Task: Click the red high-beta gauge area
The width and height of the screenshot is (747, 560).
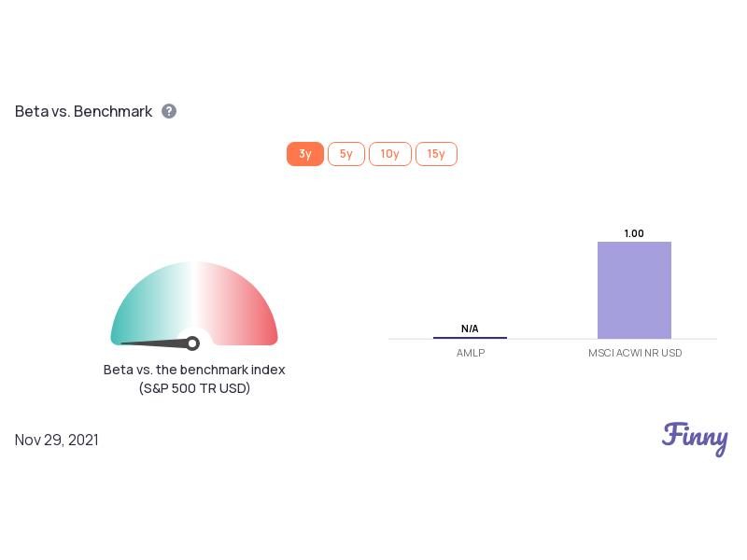Action: point(243,305)
